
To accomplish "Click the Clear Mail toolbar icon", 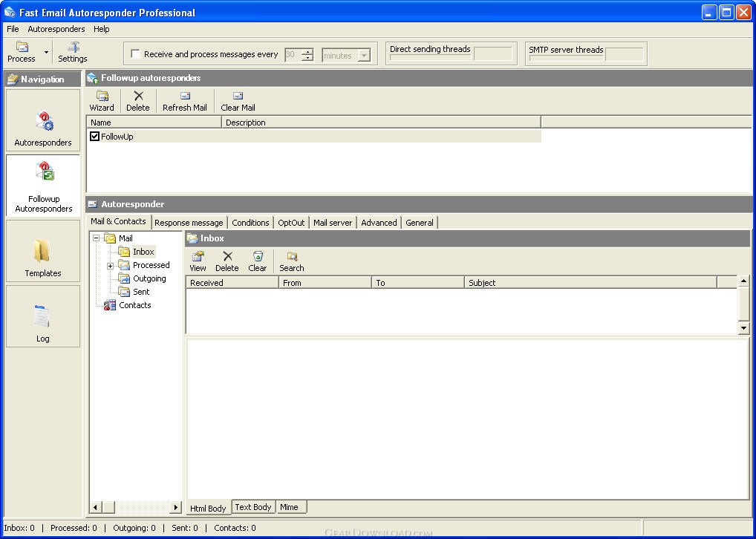I will point(238,97).
